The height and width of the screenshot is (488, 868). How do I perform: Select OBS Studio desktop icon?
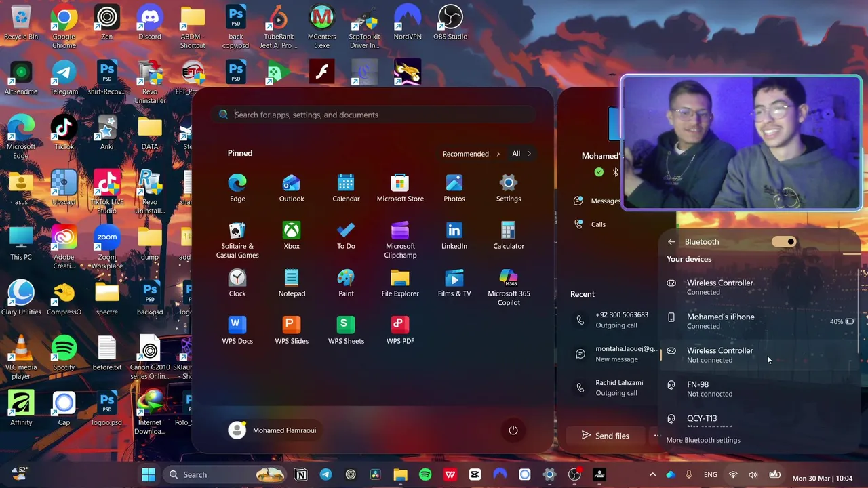[450, 22]
